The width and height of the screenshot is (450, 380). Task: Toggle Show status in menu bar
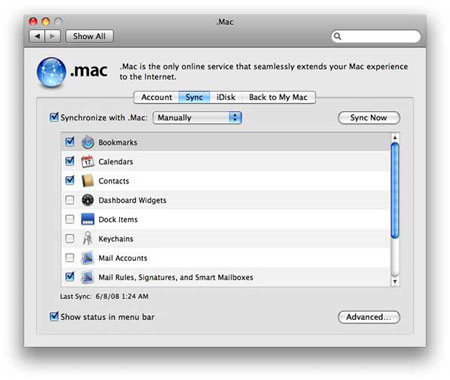click(x=54, y=316)
